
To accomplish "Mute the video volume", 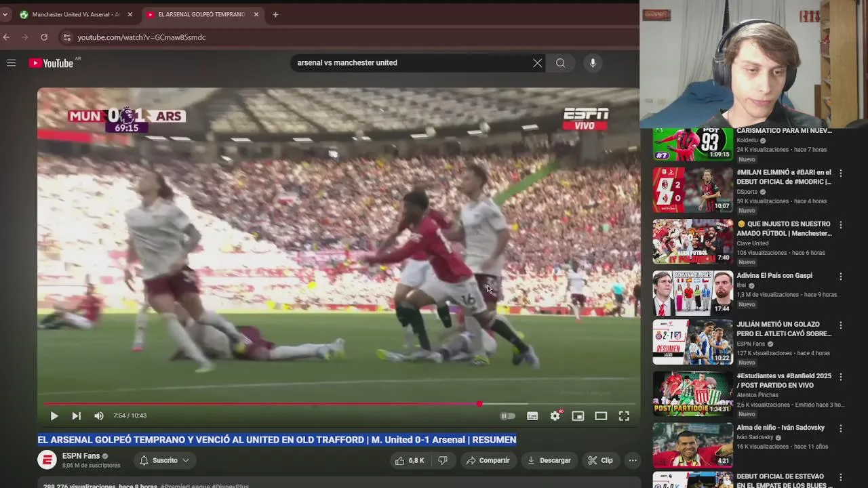I will [99, 416].
